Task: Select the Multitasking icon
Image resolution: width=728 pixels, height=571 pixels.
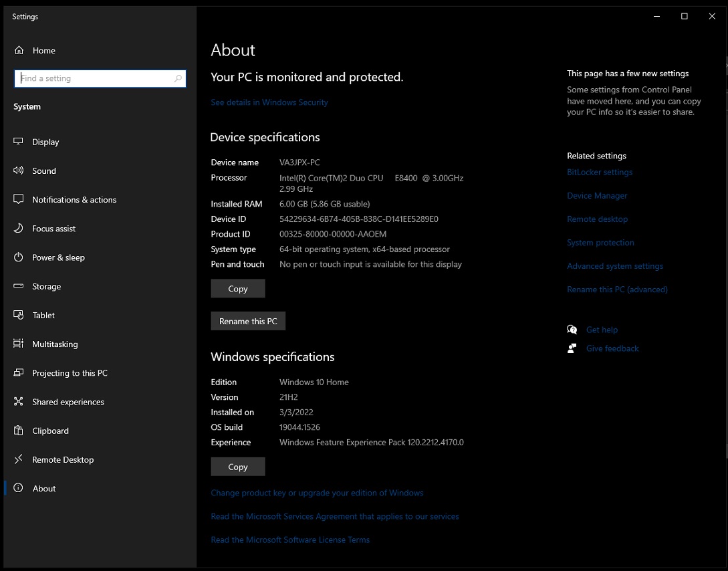Action: pos(19,344)
